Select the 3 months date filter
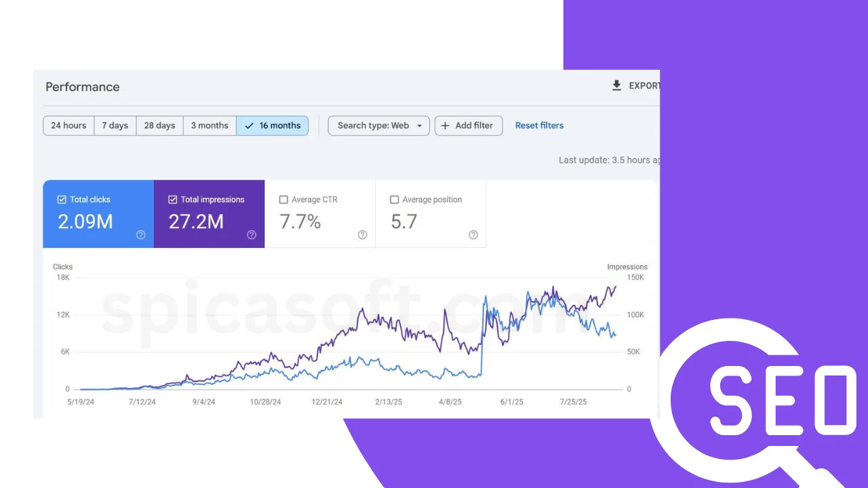The image size is (868, 488). pyautogui.click(x=209, y=125)
